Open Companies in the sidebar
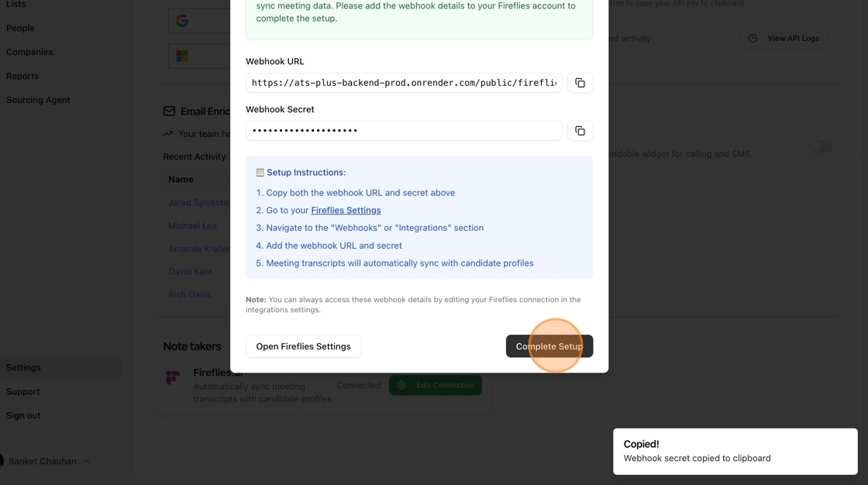 (x=29, y=52)
